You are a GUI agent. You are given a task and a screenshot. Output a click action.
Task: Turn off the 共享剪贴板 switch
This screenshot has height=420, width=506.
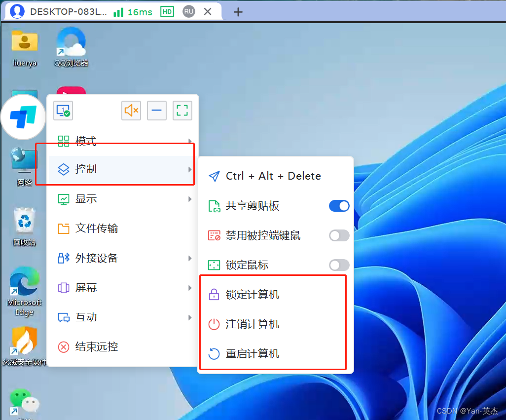pos(339,206)
